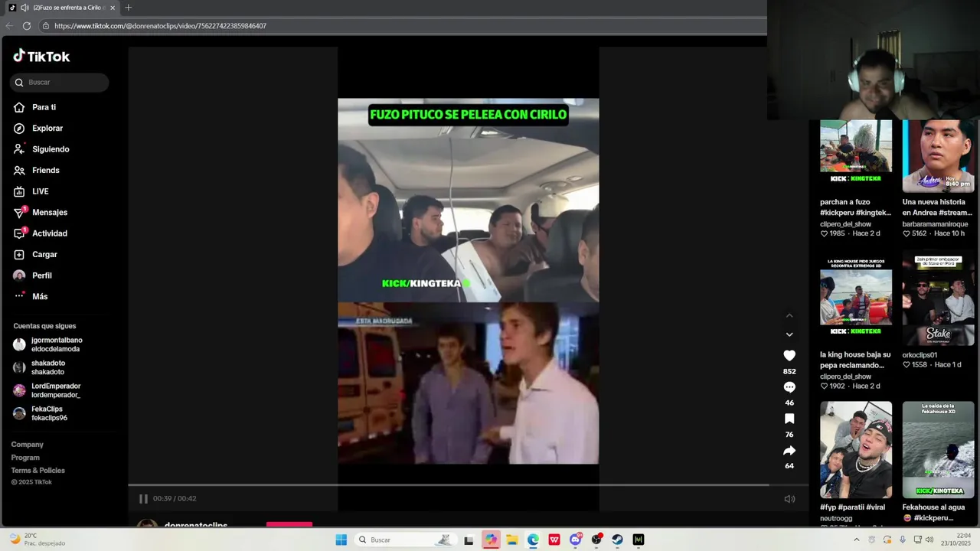Viewport: 980px width, 551px height.
Task: Go to previous video with up chevron
Action: pyautogui.click(x=789, y=315)
